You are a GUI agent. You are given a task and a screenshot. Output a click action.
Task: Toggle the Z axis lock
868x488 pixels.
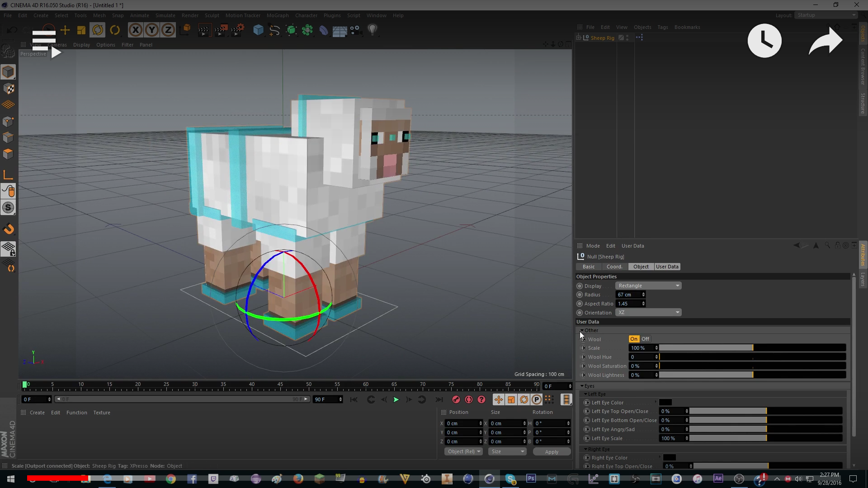coord(168,30)
